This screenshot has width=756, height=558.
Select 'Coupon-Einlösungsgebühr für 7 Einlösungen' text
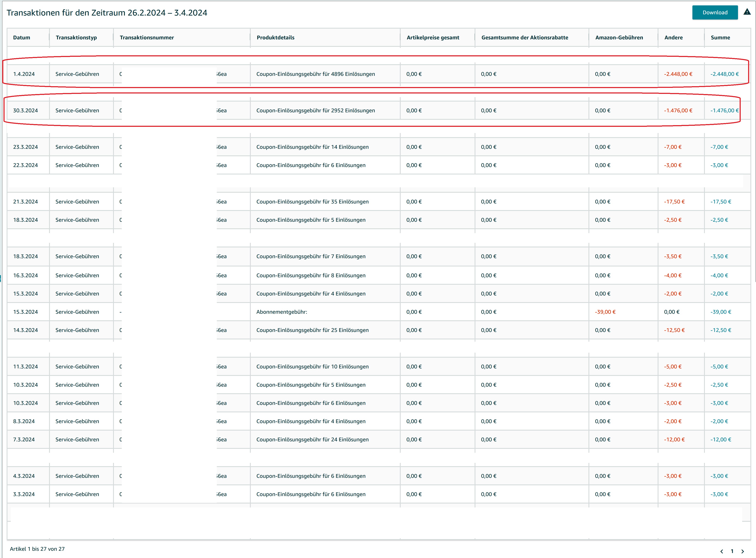(x=311, y=256)
